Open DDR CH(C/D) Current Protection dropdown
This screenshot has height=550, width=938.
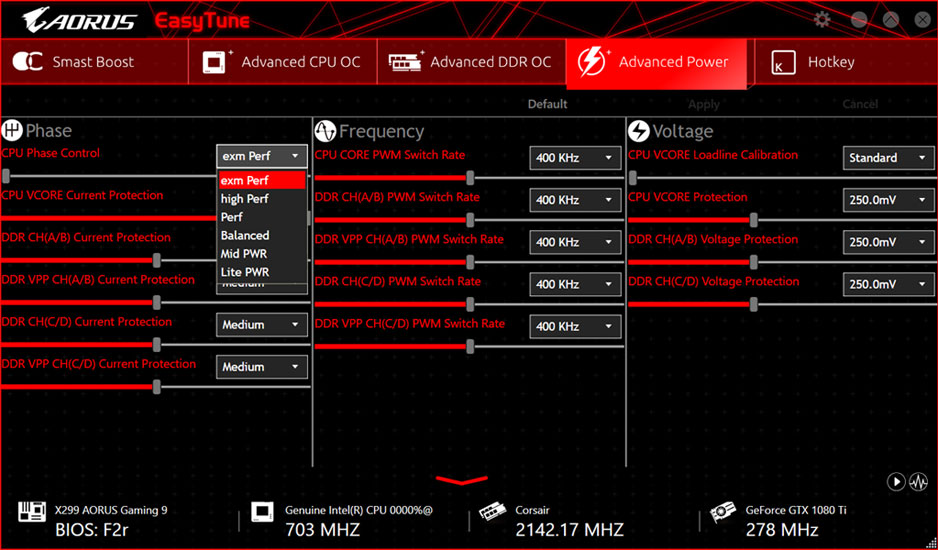[262, 325]
